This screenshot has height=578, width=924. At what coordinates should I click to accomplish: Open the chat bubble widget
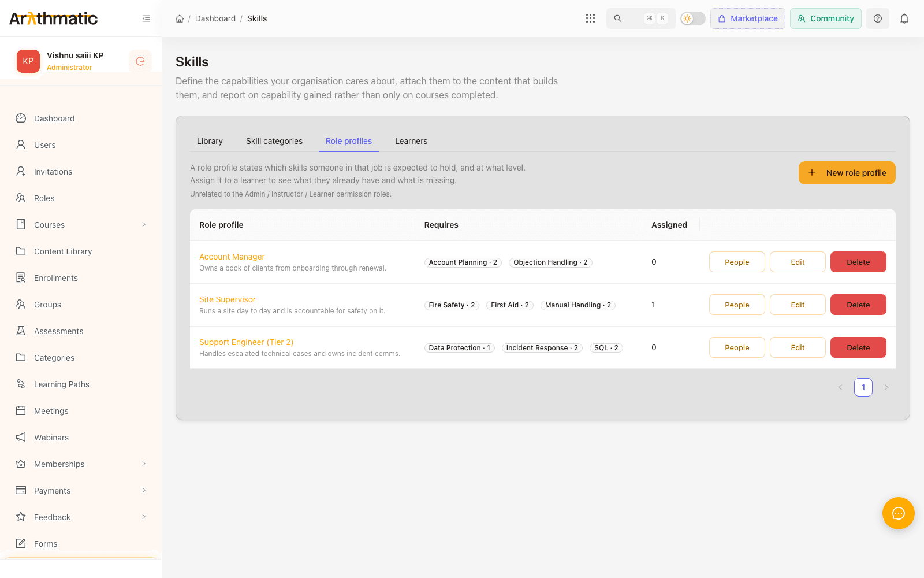tap(899, 513)
